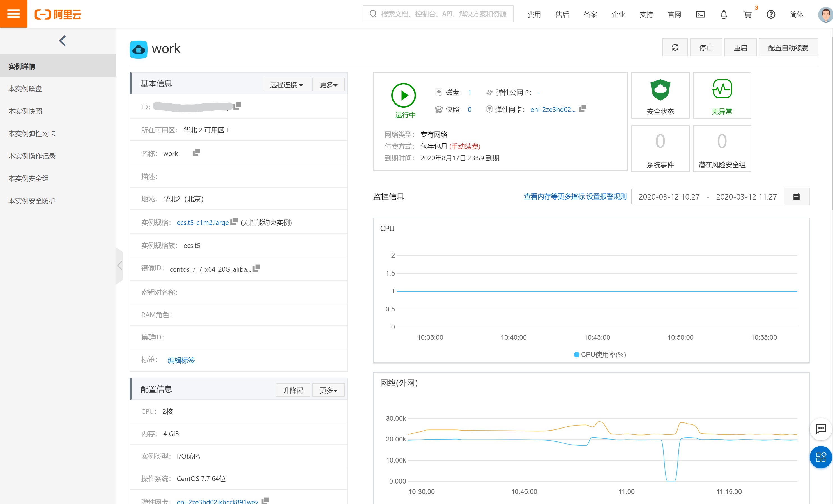The width and height of the screenshot is (833, 504).
Task: Click the 配置自动续费 button
Action: 788,48
